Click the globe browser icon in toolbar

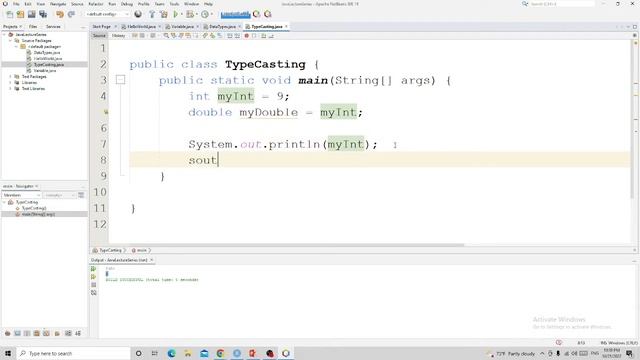(x=138, y=14)
